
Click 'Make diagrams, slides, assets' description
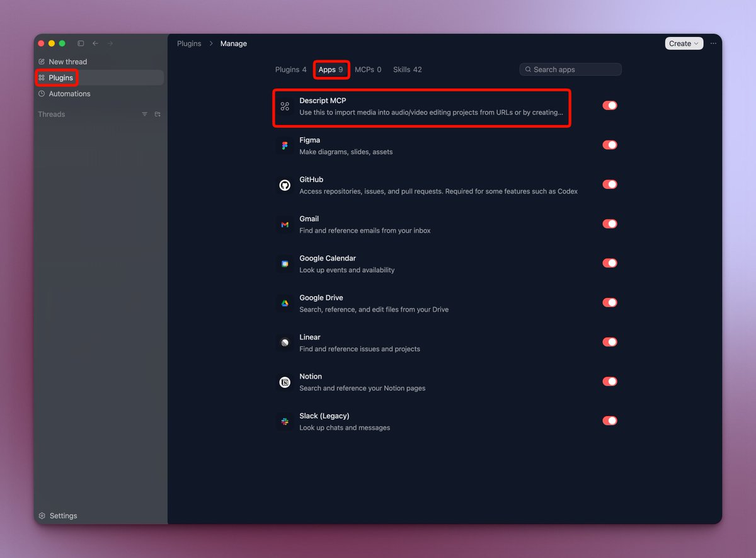click(346, 152)
